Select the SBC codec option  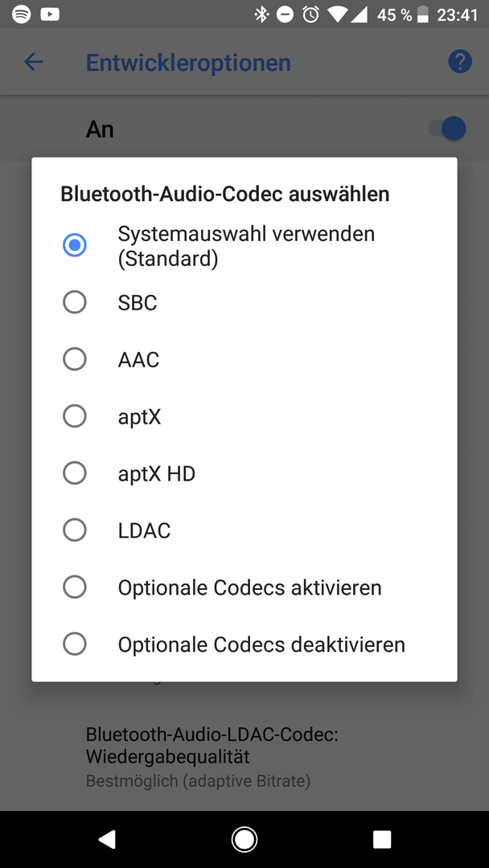244,303
